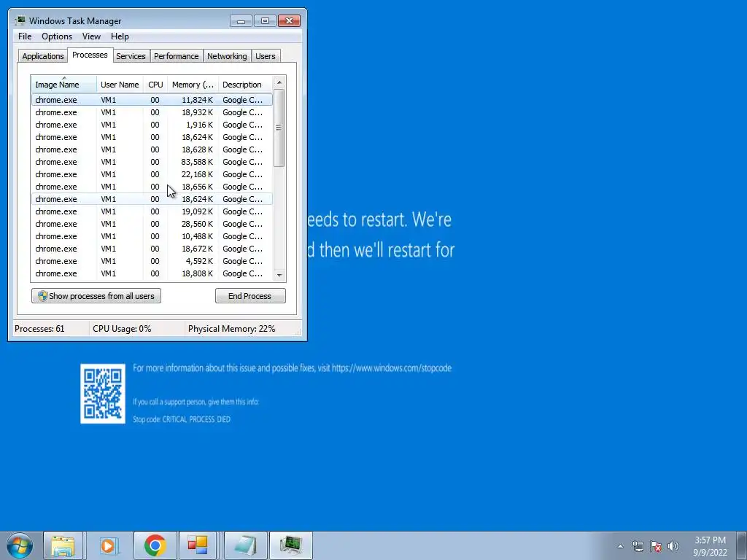Click the process list scrollbar thumb
The image size is (747, 560).
tap(279, 128)
